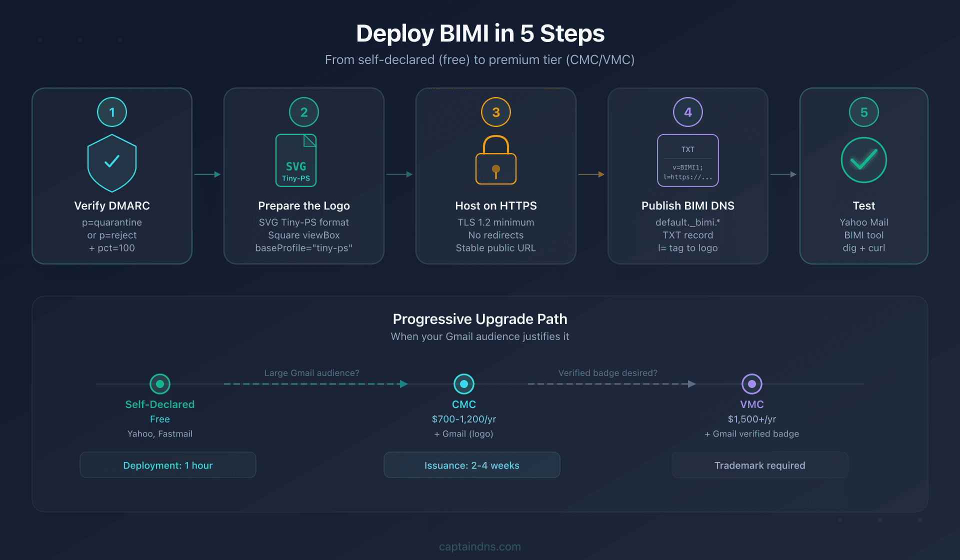The width and height of the screenshot is (960, 560).
Task: Click the Progressive Upgrade Path heading
Action: tap(480, 319)
